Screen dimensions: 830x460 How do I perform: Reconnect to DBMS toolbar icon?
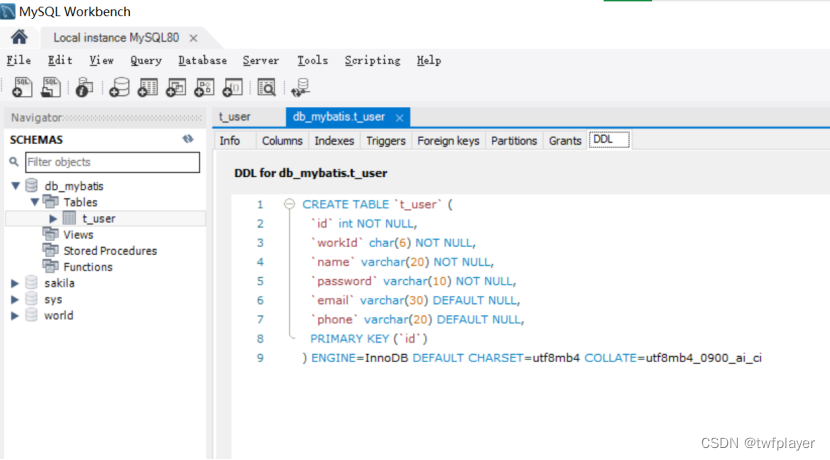pos(300,87)
